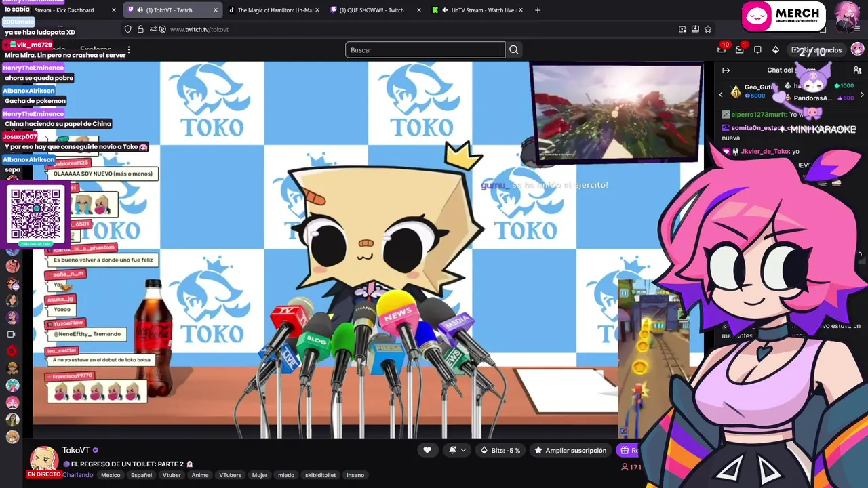Screen dimensions: 868x488
Task: Open the whispers speech bubble icon
Action: 757,49
